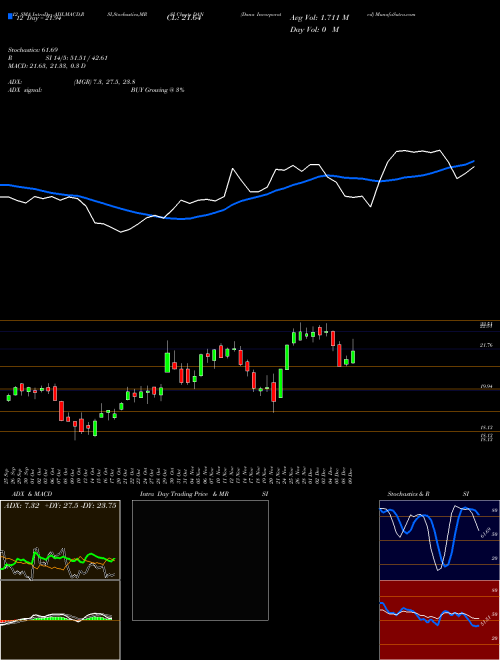The image size is (500, 660).
Task: Click the 'CL: 21.64' closing price label
Action: (182, 18)
